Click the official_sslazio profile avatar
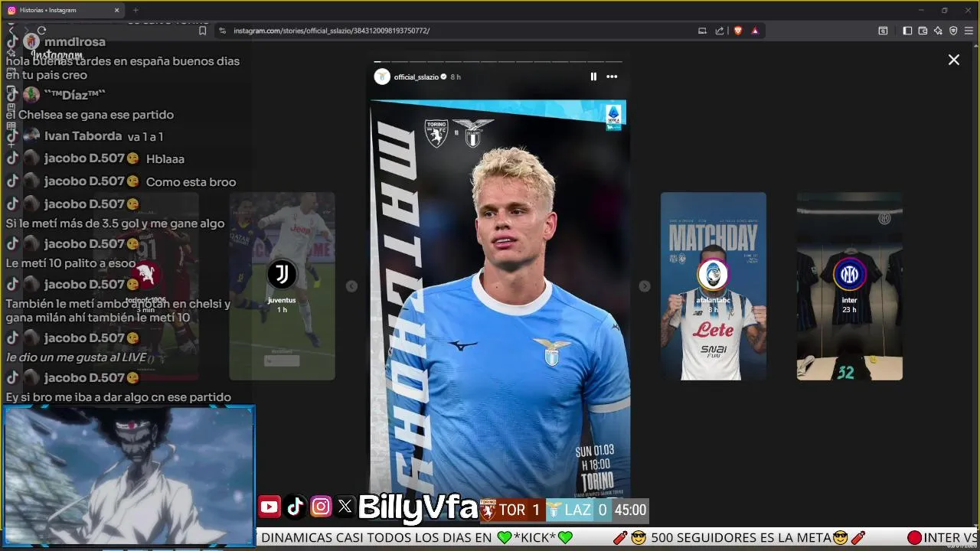The width and height of the screenshot is (980, 551). (381, 77)
